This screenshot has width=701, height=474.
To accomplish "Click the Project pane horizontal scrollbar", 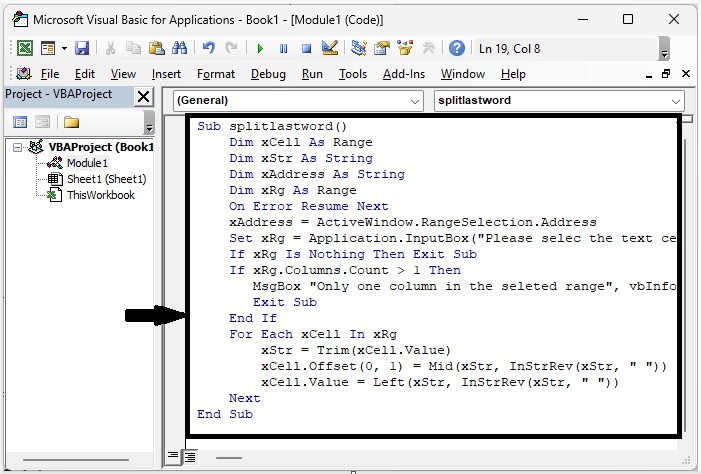I will [76, 460].
